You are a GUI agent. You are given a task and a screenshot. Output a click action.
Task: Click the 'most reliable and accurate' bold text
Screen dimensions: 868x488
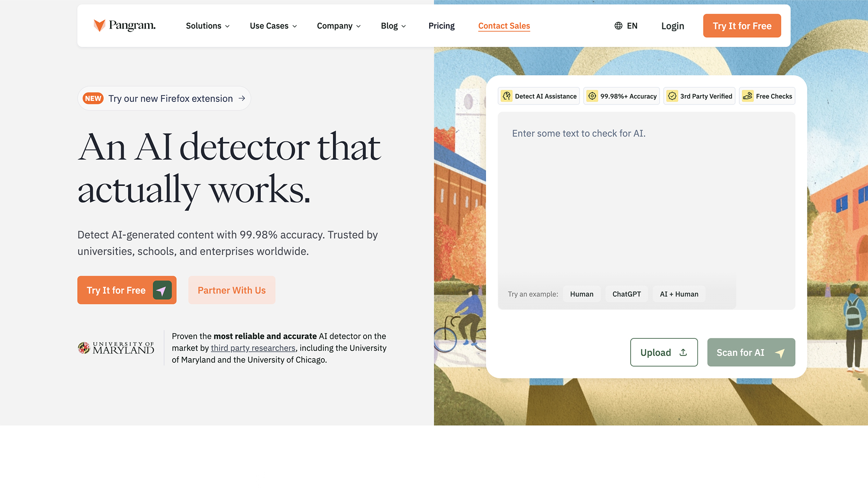[265, 336]
